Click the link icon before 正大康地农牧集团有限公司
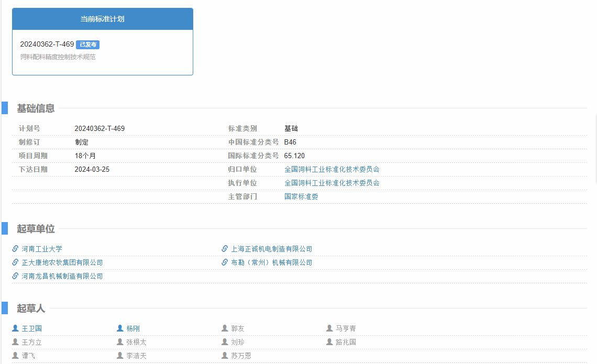 point(15,262)
